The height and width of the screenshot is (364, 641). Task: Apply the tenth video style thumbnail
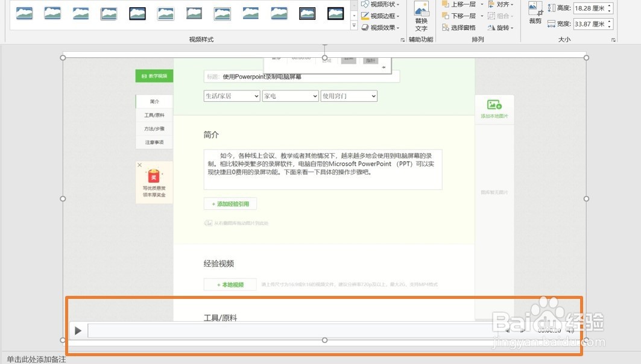click(x=279, y=13)
